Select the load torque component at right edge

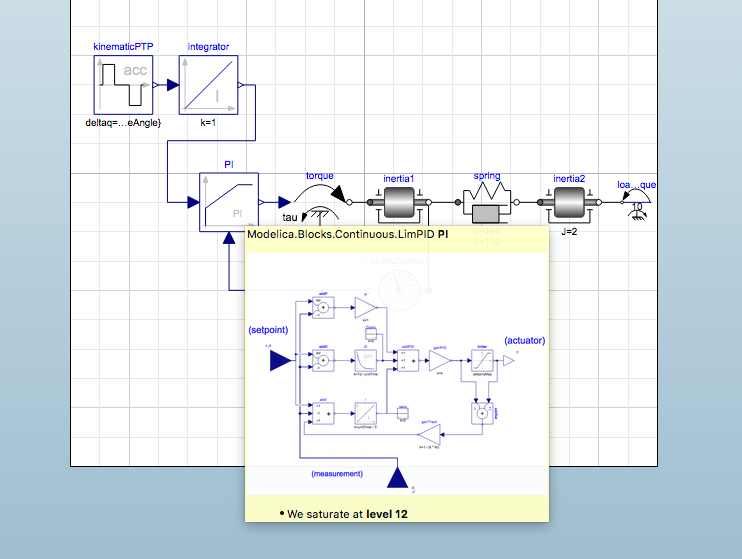click(x=636, y=202)
